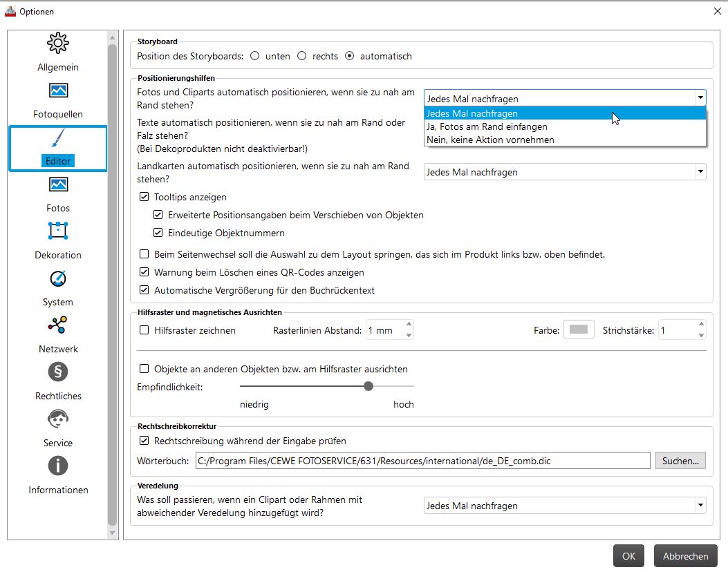This screenshot has width=728, height=572.
Task: Switch to the Allgemein category label
Action: [58, 67]
